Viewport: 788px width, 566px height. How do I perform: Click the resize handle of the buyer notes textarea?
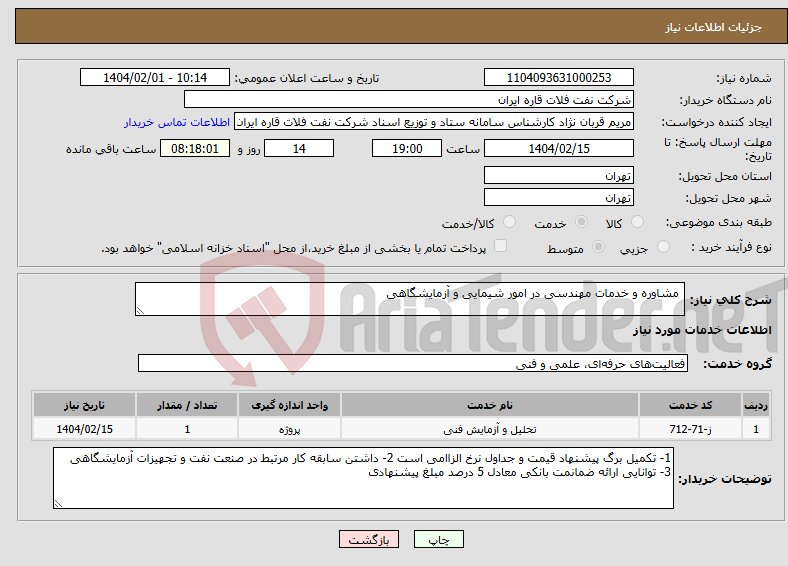tap(58, 504)
